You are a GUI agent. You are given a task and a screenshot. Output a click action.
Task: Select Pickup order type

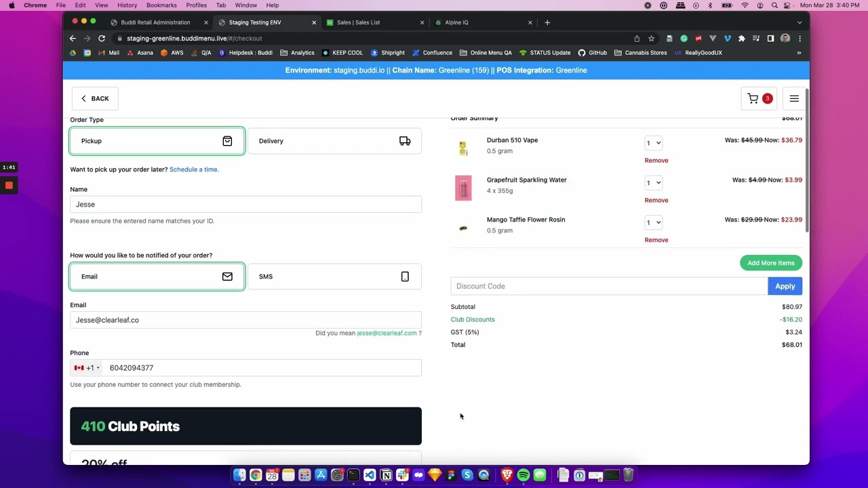157,141
